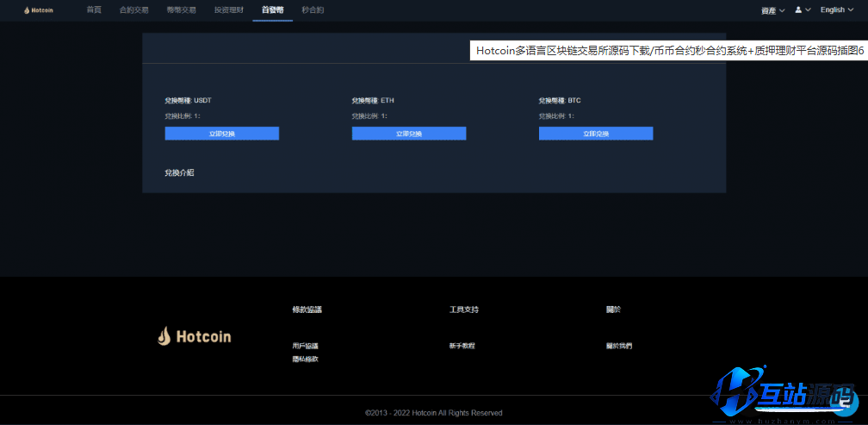Select the 首發幣 tab
868x425 pixels.
272,10
